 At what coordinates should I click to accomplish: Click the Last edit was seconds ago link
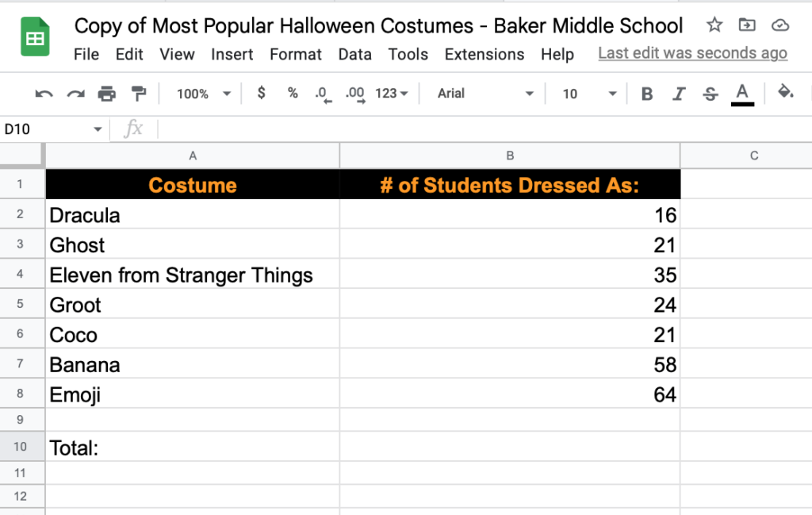tap(691, 53)
